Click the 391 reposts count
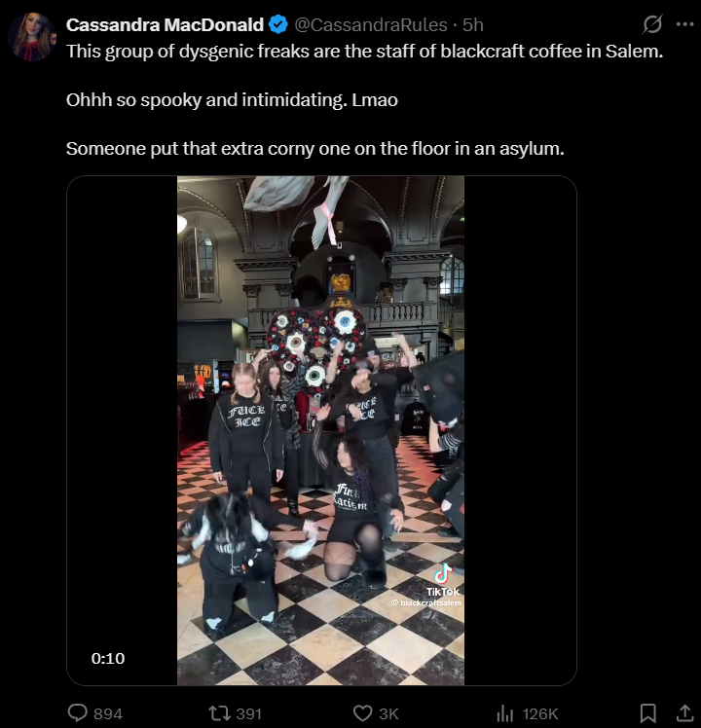The height and width of the screenshot is (728, 701). [x=249, y=713]
